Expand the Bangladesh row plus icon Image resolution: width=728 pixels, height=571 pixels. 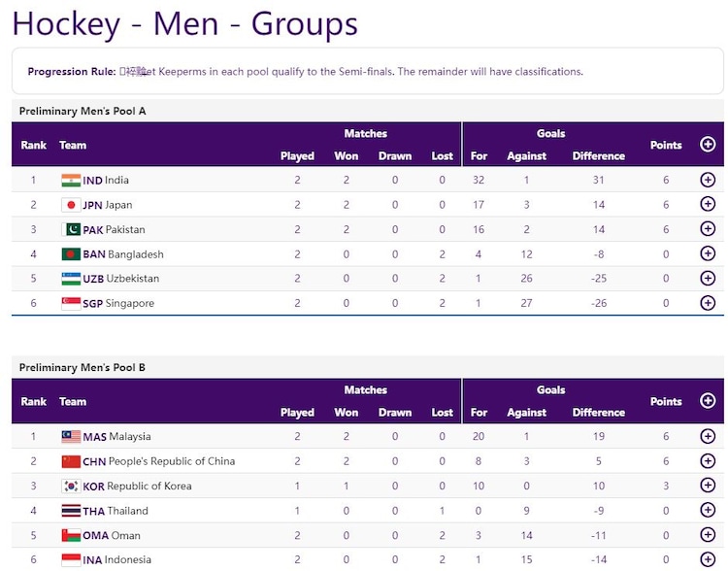[x=708, y=254]
